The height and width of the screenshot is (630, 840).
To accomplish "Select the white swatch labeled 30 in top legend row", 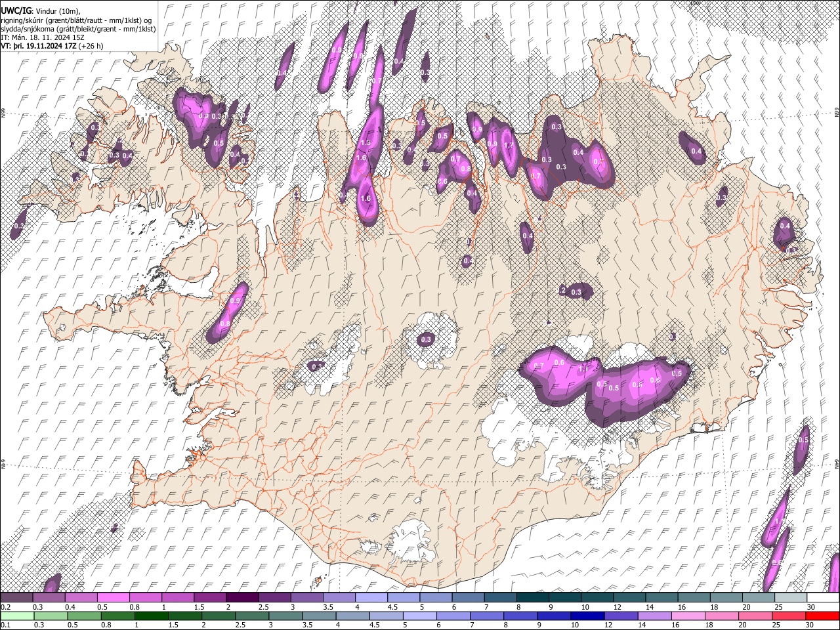I will (823, 598).
